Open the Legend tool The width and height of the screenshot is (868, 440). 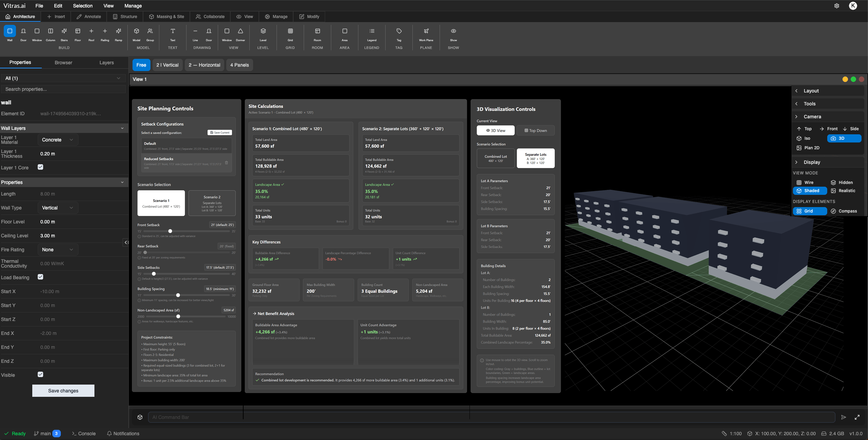pos(371,33)
